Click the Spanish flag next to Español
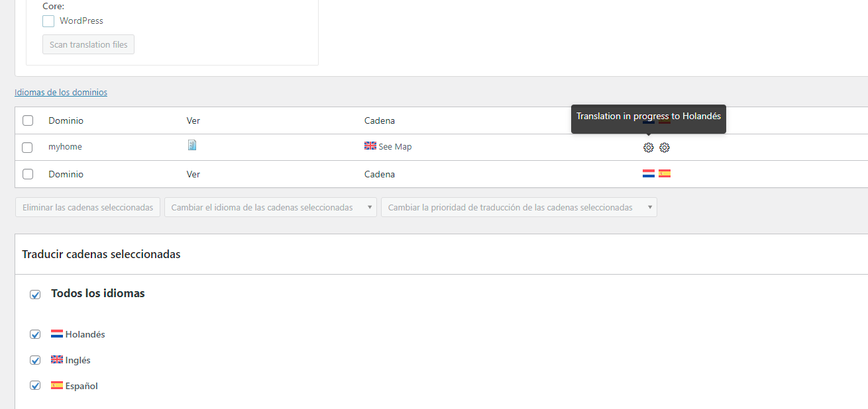The width and height of the screenshot is (868, 409). point(57,385)
